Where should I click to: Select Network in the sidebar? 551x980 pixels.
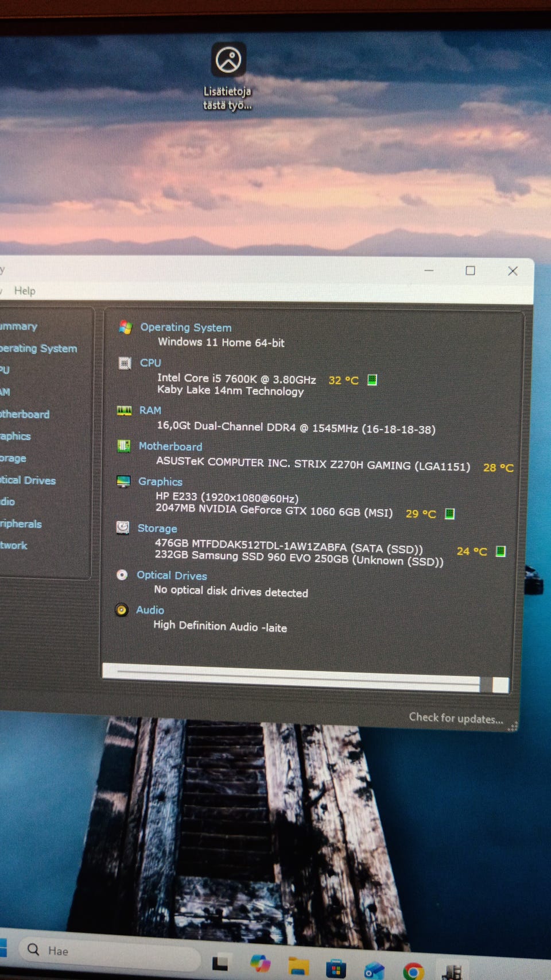click(14, 545)
